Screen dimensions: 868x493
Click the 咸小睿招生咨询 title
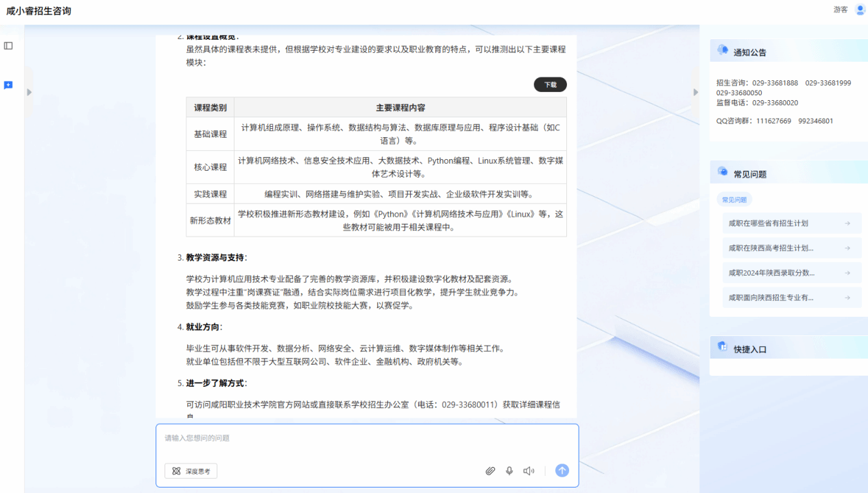(38, 11)
